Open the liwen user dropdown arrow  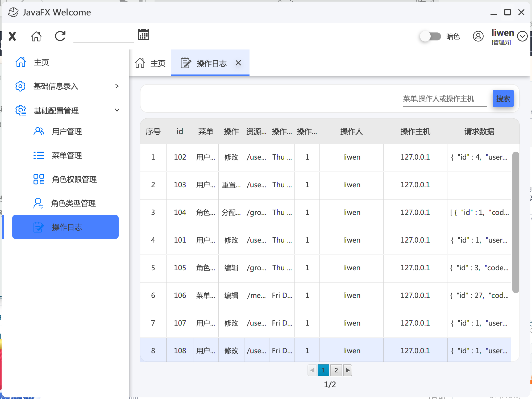(x=522, y=36)
